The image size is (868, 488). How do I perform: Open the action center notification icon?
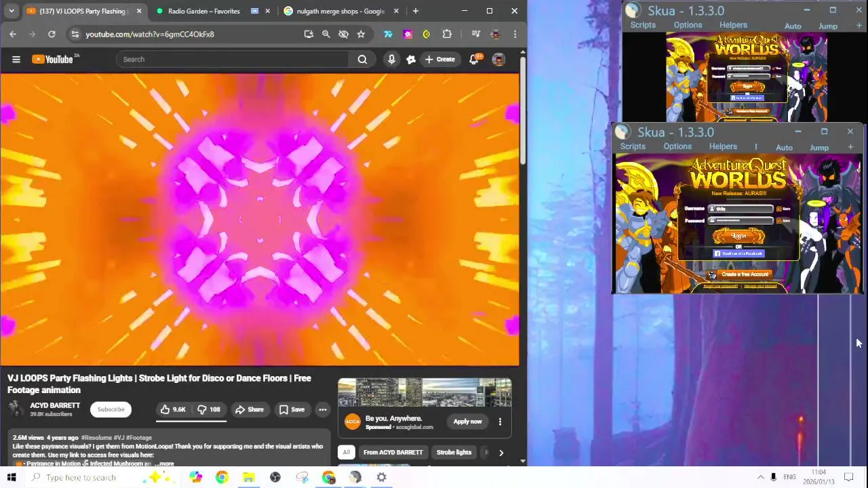(x=848, y=477)
